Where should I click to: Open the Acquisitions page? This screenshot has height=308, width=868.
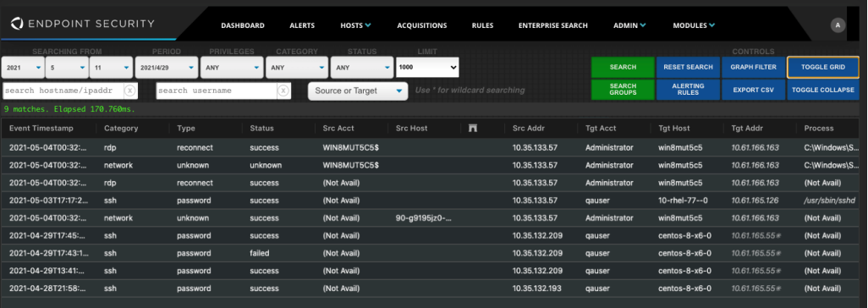(422, 25)
